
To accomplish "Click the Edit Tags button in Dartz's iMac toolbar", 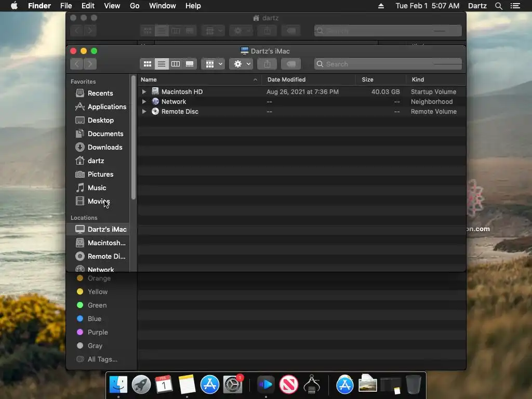I will [291, 64].
